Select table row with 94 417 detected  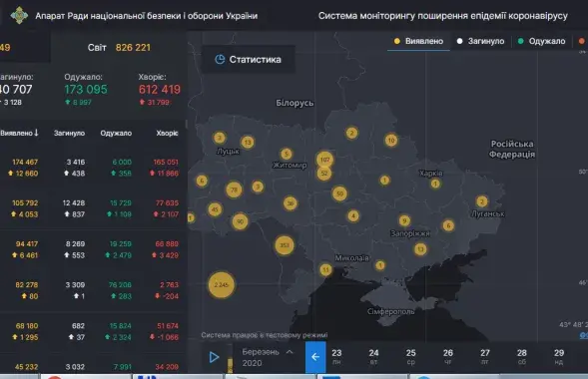94,249
